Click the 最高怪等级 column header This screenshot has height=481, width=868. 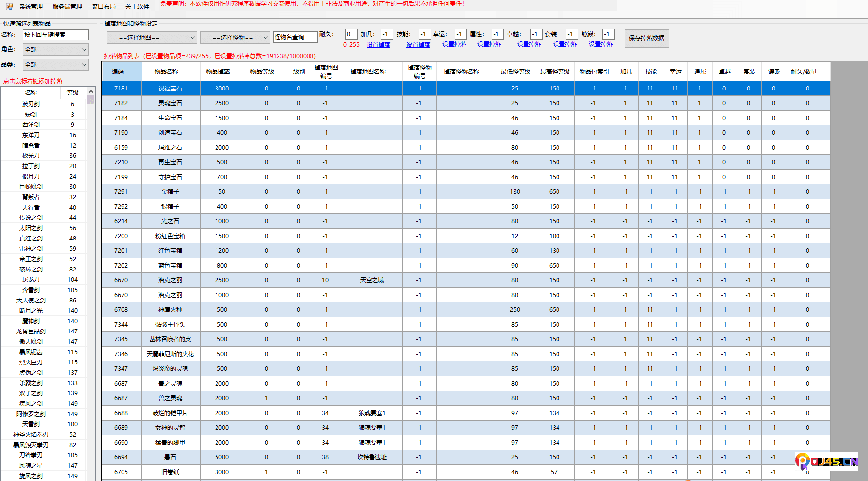(555, 72)
